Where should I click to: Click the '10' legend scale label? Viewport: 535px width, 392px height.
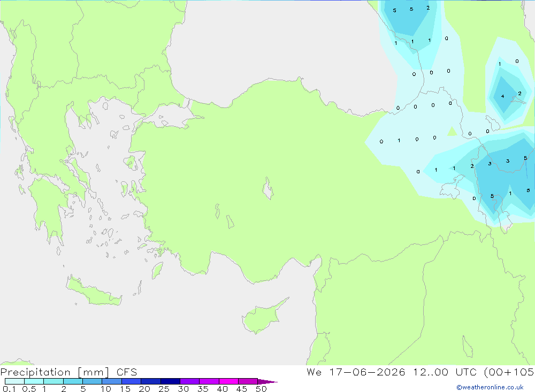click(106, 389)
